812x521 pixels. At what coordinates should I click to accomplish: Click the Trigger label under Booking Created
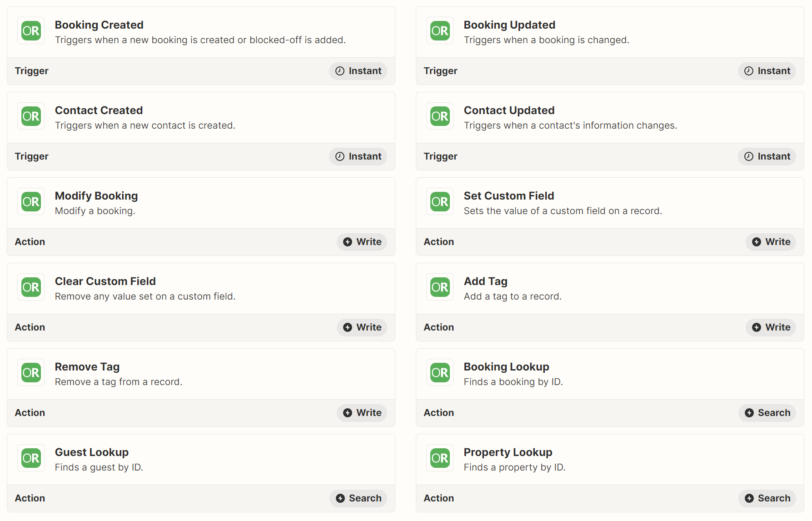(31, 71)
